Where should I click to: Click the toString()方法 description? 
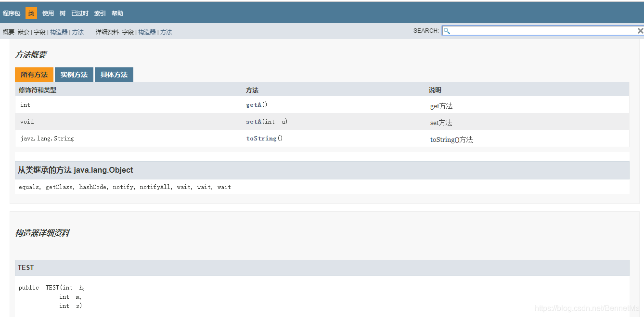coord(451,139)
